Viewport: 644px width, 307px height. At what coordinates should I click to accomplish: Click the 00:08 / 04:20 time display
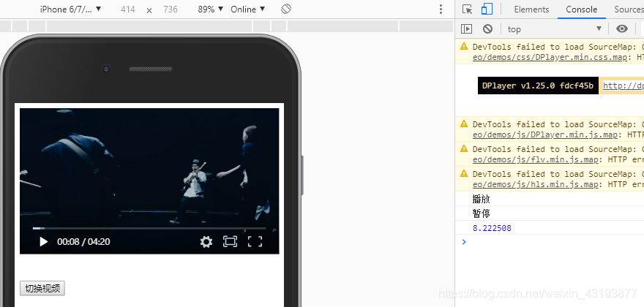(x=83, y=242)
